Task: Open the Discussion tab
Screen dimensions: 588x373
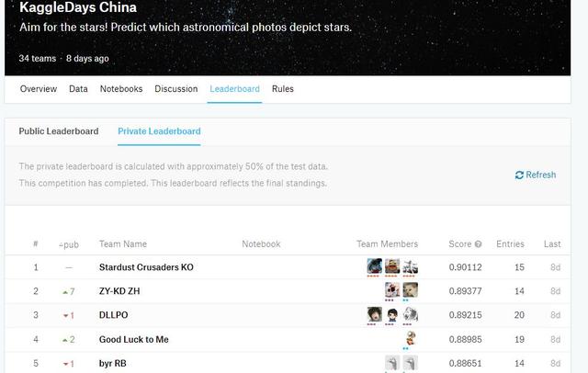Action: pos(175,89)
